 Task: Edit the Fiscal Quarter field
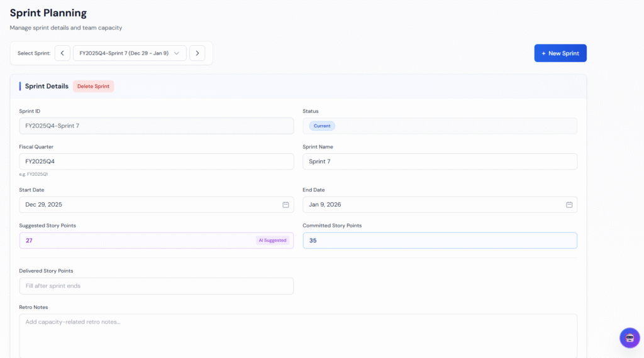click(157, 161)
